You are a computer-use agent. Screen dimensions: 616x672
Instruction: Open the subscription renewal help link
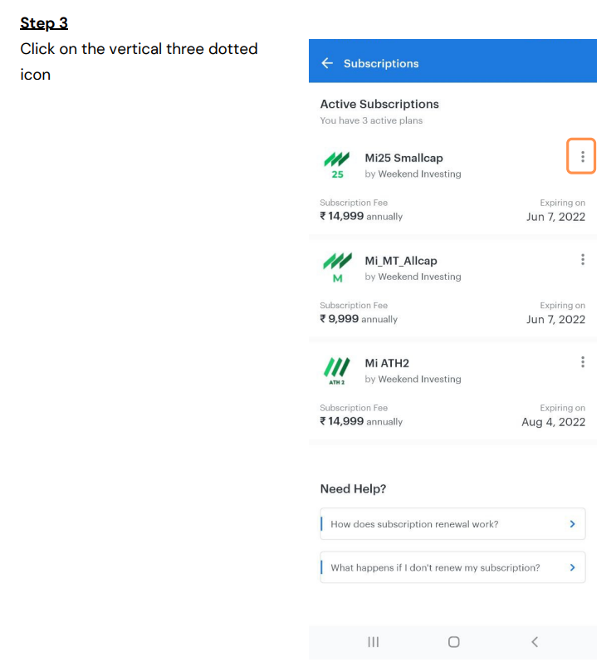tap(422, 524)
